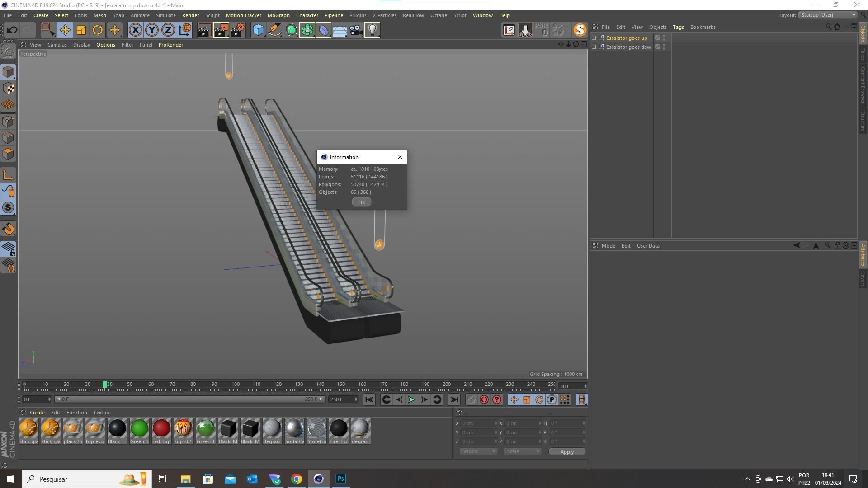Go to start of animation
Screen dimensions: 868x488
369,400
